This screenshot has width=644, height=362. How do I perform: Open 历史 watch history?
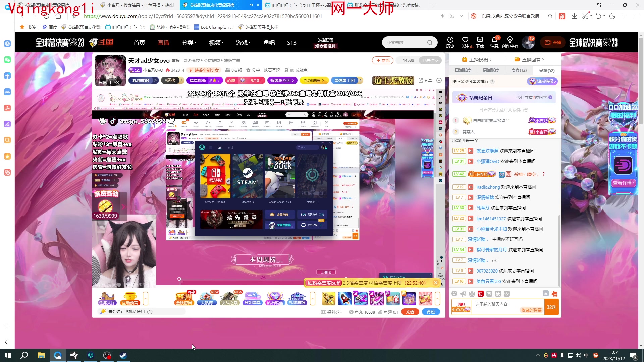tap(450, 42)
